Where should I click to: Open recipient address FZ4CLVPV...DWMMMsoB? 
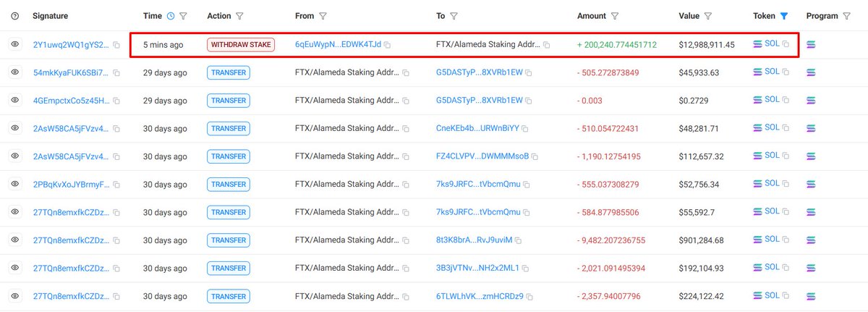click(x=482, y=156)
